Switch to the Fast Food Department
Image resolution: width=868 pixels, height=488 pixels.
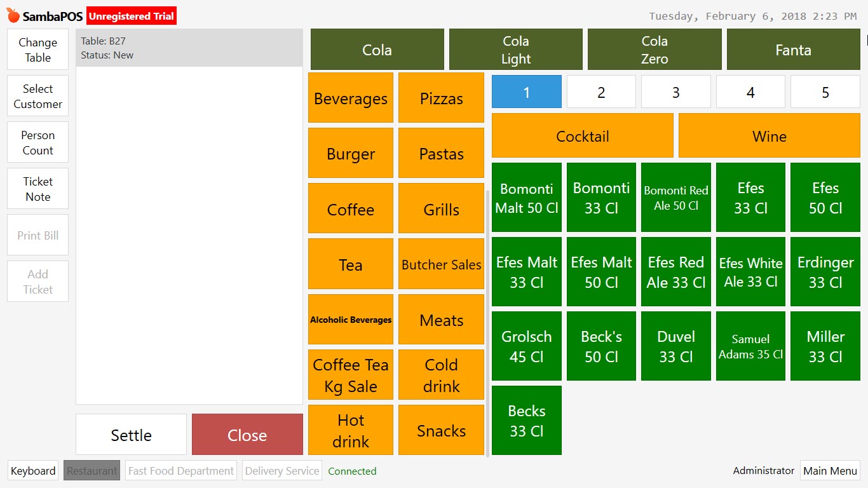coord(180,470)
